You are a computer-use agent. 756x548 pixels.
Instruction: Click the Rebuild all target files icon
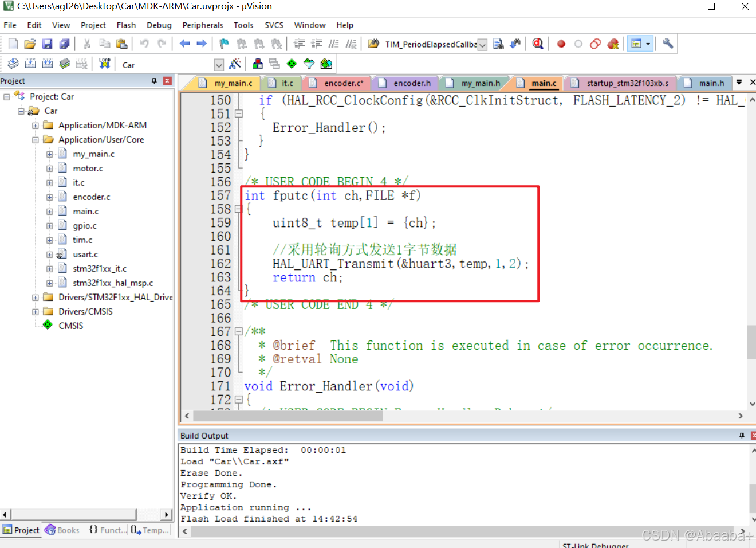[48, 64]
